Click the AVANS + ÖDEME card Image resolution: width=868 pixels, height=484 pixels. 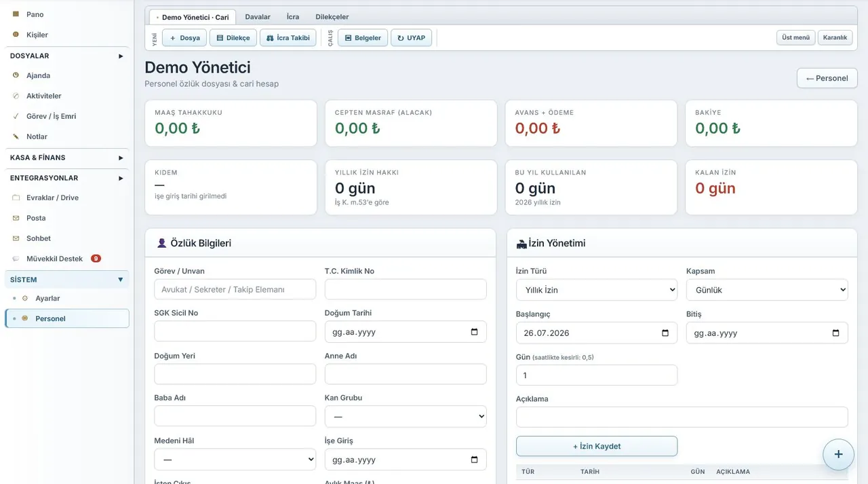(591, 124)
